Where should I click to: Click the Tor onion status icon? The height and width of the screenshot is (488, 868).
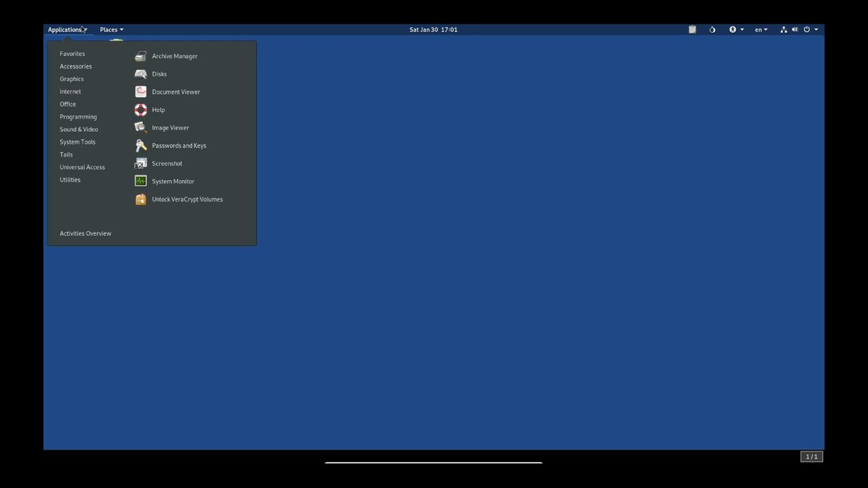click(712, 30)
